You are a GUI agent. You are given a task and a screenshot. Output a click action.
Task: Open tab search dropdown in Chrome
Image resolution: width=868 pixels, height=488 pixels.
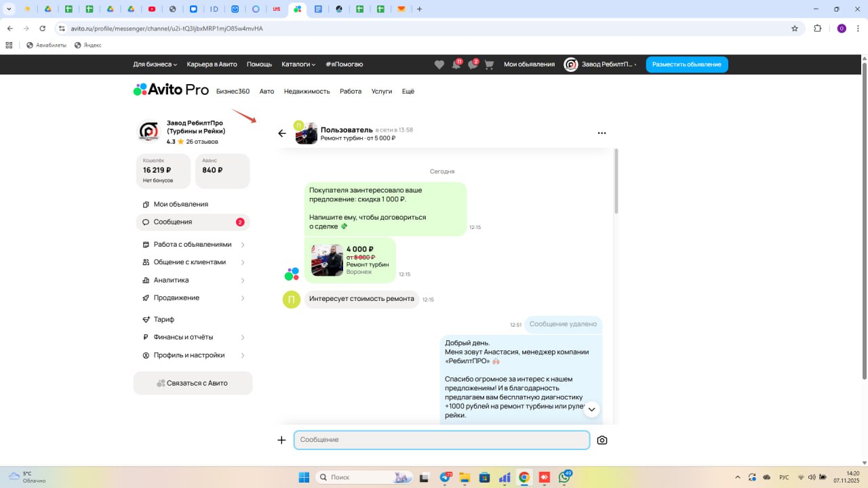coord(9,9)
